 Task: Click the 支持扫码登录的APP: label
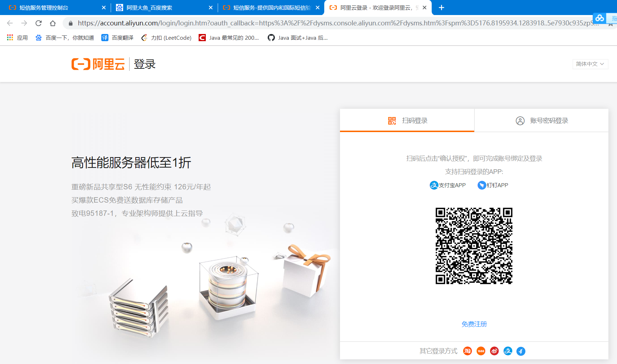pyautogui.click(x=474, y=172)
